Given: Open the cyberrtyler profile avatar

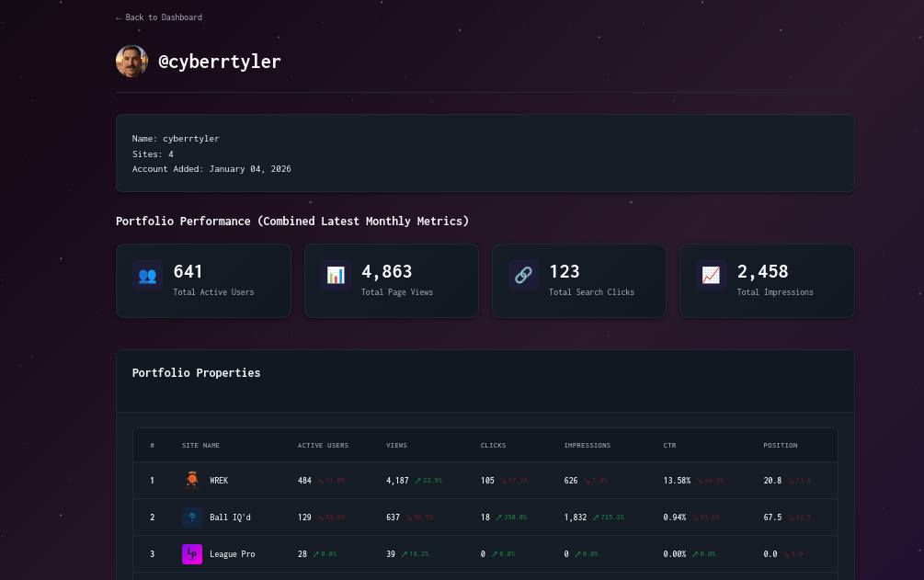Looking at the screenshot, I should coord(131,62).
